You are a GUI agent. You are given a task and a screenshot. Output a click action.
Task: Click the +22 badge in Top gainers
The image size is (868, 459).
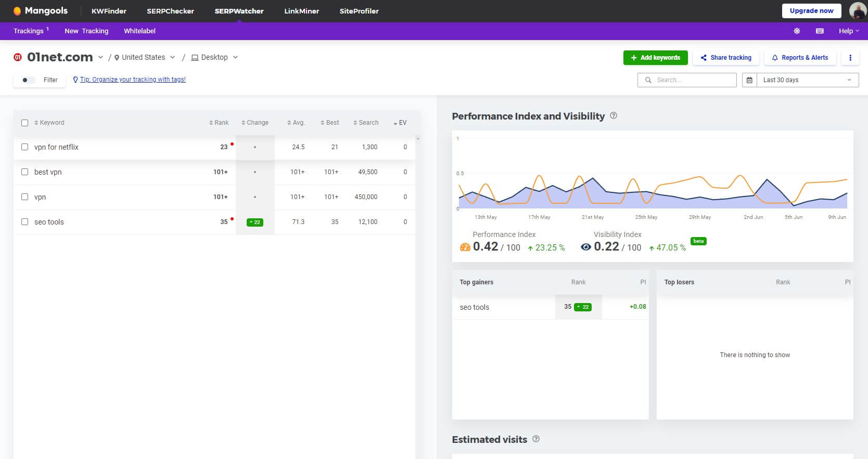583,307
